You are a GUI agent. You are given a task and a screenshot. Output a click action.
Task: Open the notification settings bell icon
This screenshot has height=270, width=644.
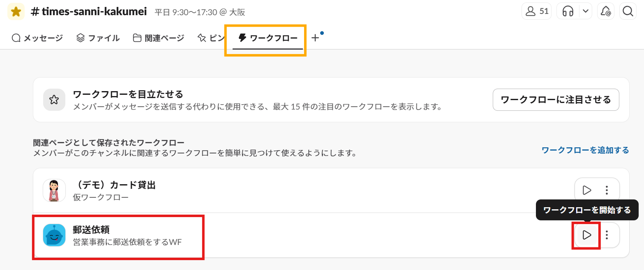(605, 11)
